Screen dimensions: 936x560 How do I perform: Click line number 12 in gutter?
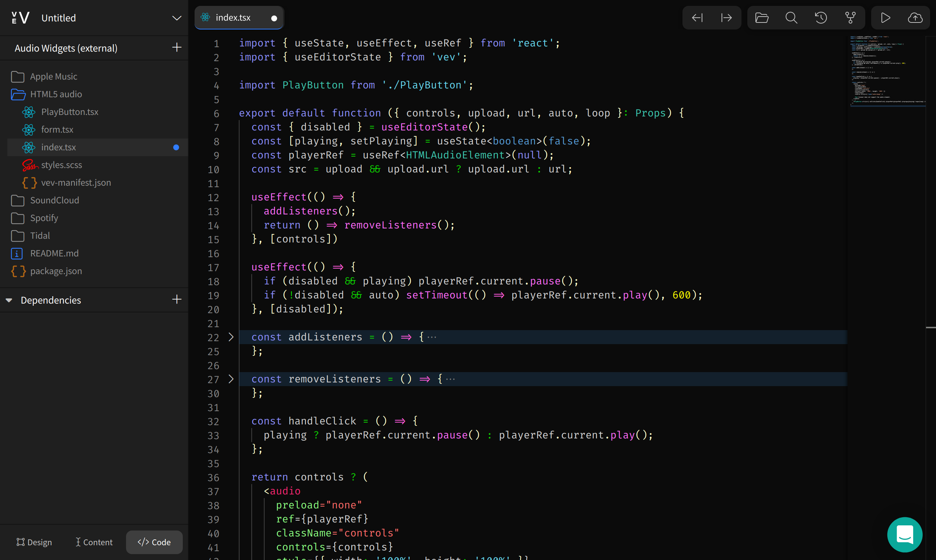click(x=213, y=198)
